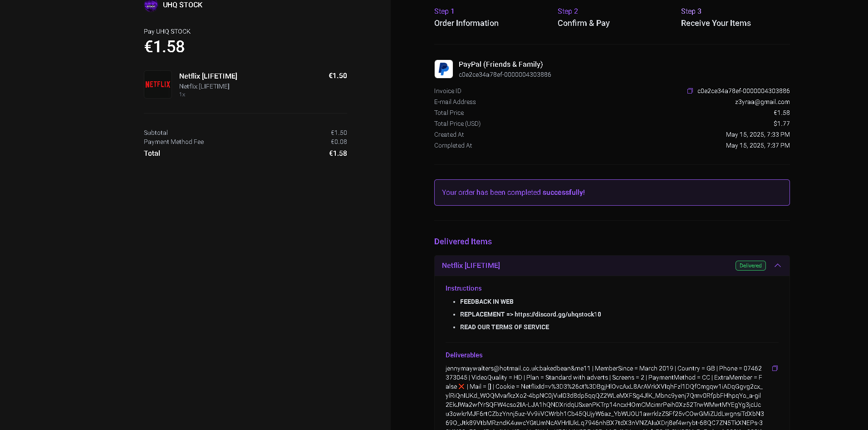Go to Step 3 Receive Your Items
Image resolution: width=868 pixels, height=430 pixels.
pos(716,17)
